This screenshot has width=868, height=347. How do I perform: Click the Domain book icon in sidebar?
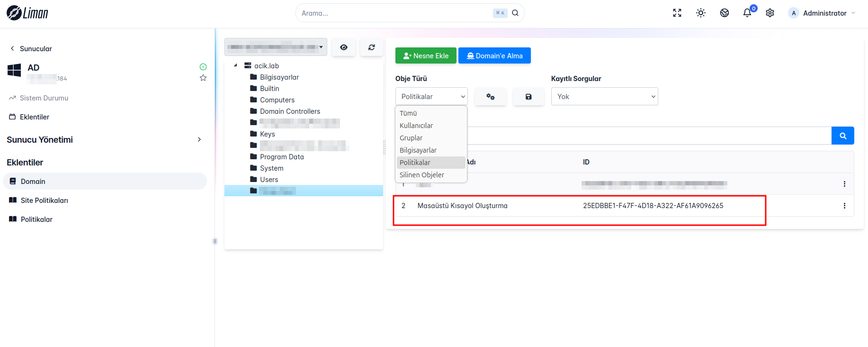click(x=13, y=181)
